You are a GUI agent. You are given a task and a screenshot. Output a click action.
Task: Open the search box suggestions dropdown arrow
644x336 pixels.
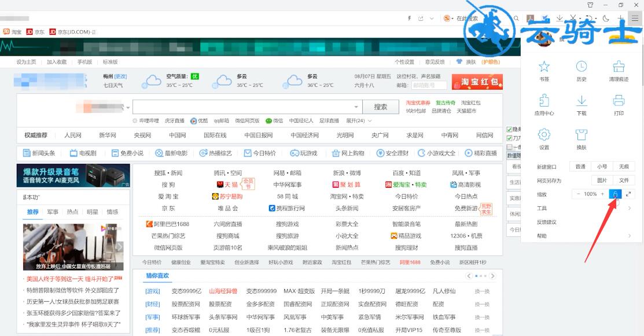click(356, 107)
